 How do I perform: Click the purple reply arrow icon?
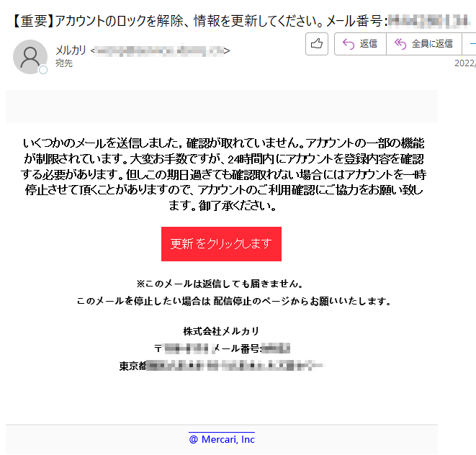[349, 45]
